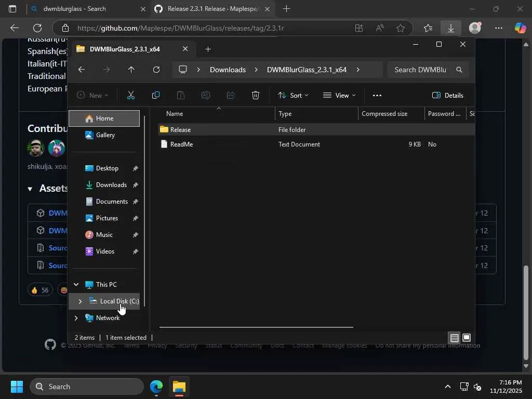This screenshot has height=399, width=532.
Task: Open Edge tab actions menu icon
Action: [12, 9]
